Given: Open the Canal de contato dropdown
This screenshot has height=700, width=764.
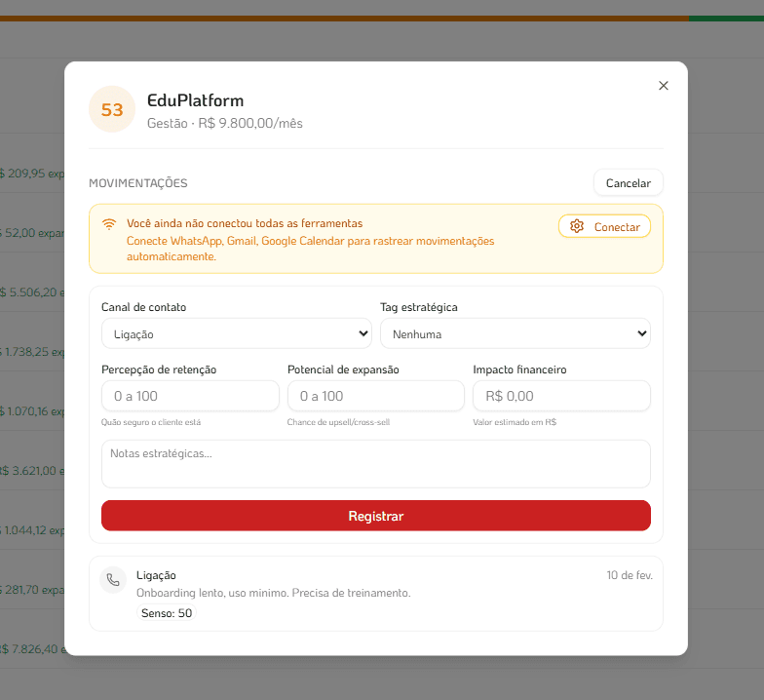Looking at the screenshot, I should point(236,333).
